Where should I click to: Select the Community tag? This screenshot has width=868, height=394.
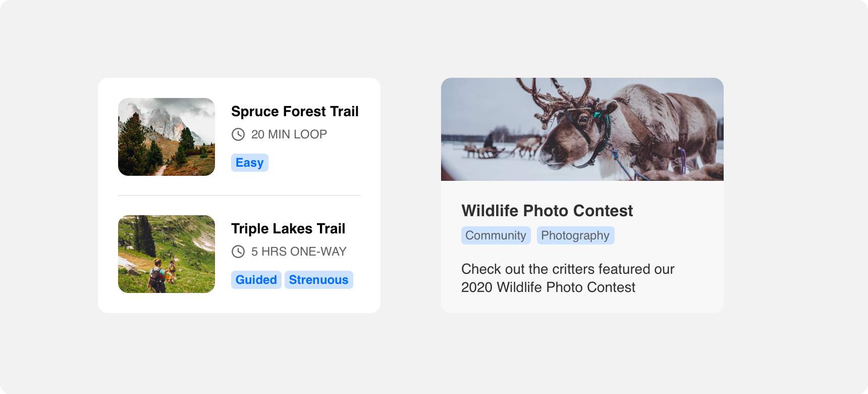pyautogui.click(x=496, y=235)
